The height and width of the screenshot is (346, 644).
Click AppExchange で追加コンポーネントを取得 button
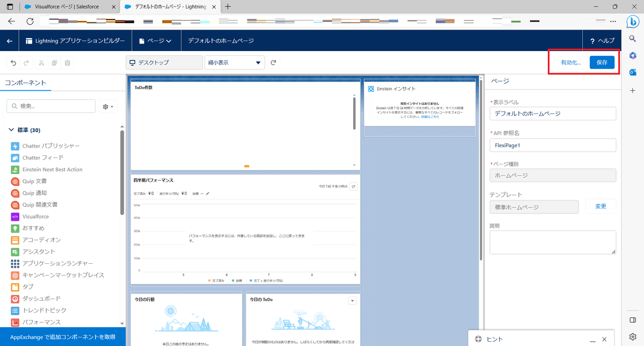pos(63,336)
